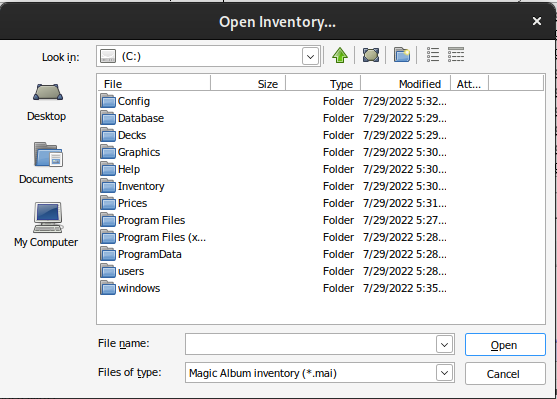Click the Inventory folder icon

[108, 186]
